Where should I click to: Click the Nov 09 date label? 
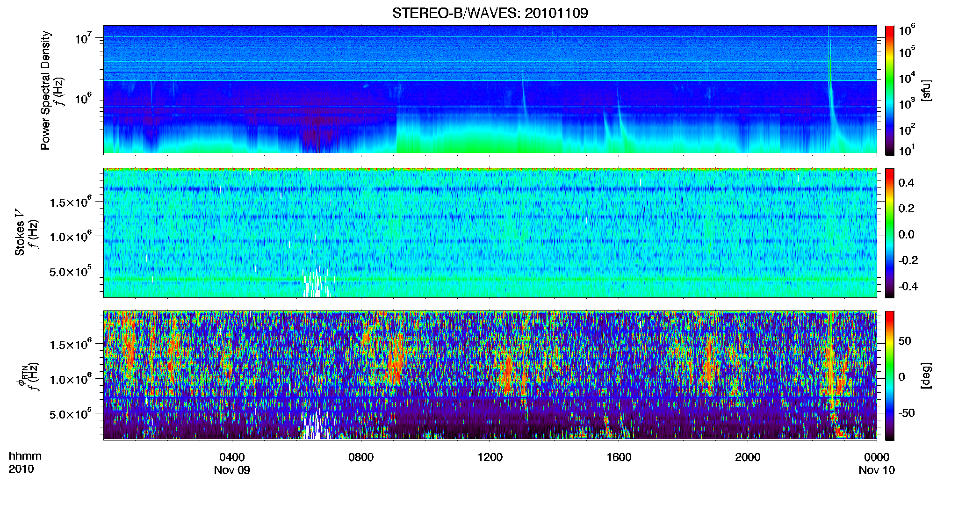(232, 470)
